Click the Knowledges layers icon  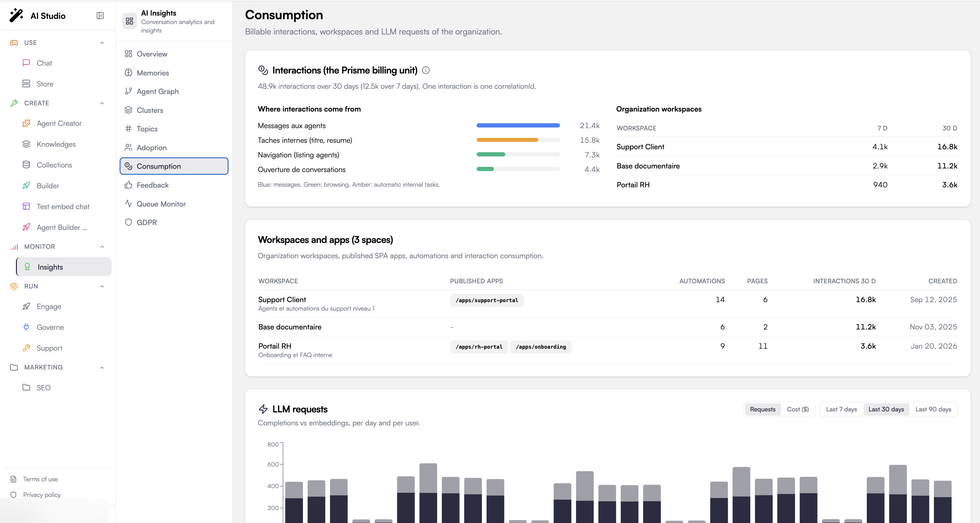pyautogui.click(x=26, y=144)
